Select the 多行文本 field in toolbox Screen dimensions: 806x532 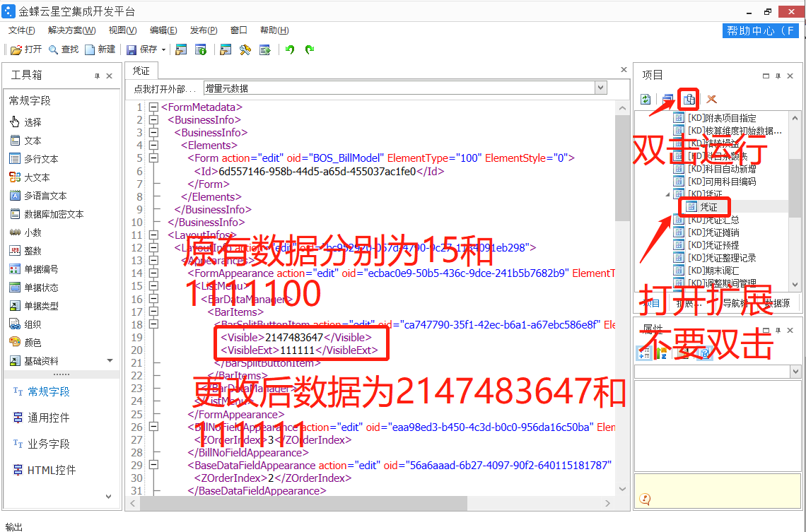point(34,159)
